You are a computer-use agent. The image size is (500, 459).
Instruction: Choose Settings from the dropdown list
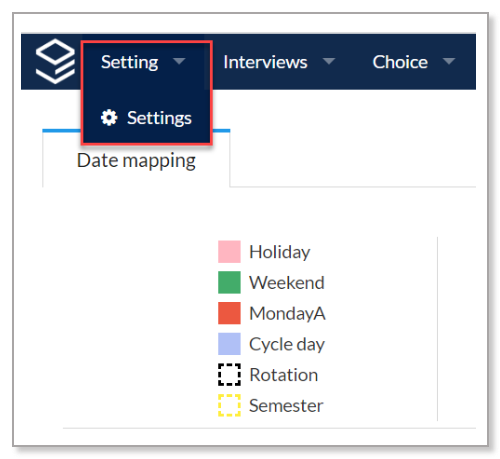[x=146, y=118]
